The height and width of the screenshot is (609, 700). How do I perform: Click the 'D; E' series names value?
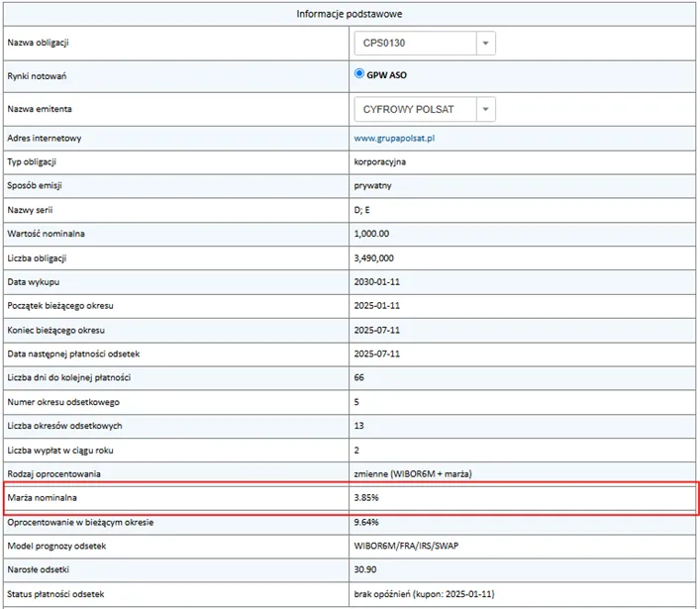click(362, 210)
